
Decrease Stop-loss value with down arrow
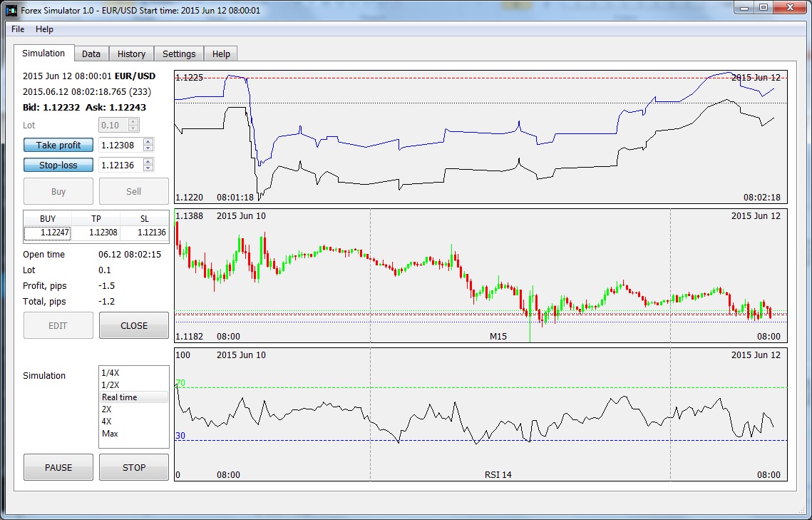[x=148, y=168]
